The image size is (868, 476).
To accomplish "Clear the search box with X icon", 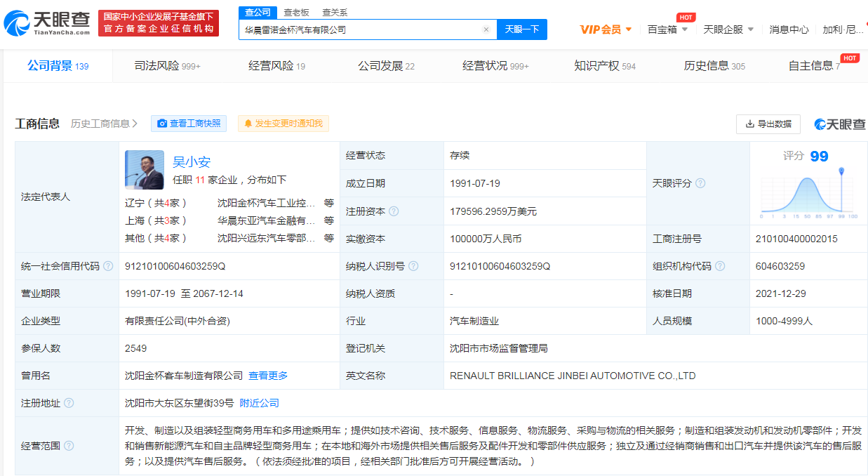I will 486,29.
